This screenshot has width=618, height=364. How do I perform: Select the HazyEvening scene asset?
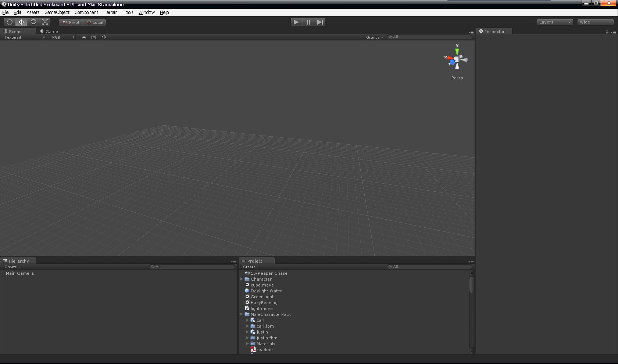(x=264, y=303)
